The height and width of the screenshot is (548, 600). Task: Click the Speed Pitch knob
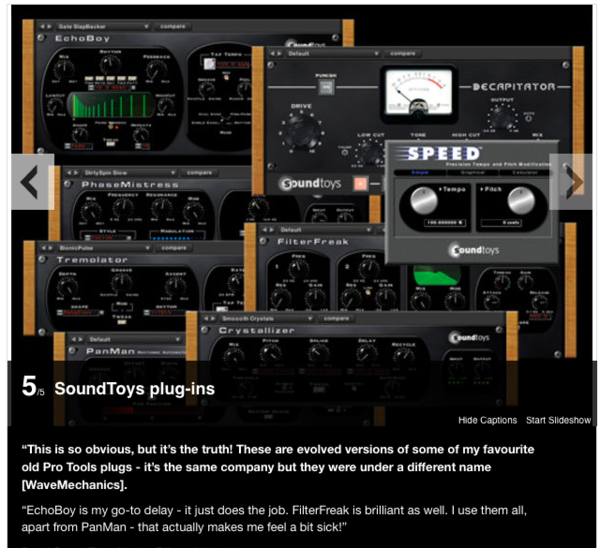(x=521, y=201)
